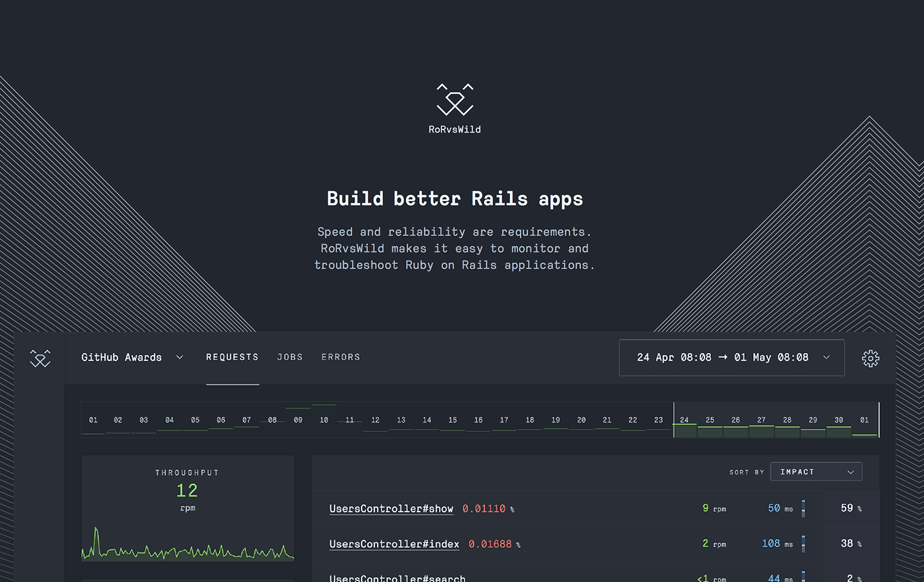Screen dimensions: 924x582
Task: Click the dashboard sidebar RoRvsWild logo icon
Action: [40, 359]
